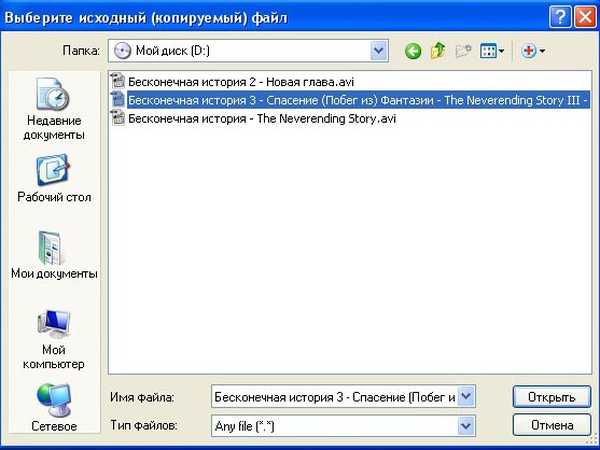
Task: Expand the Имя файла dropdown arrow
Action: (x=465, y=397)
